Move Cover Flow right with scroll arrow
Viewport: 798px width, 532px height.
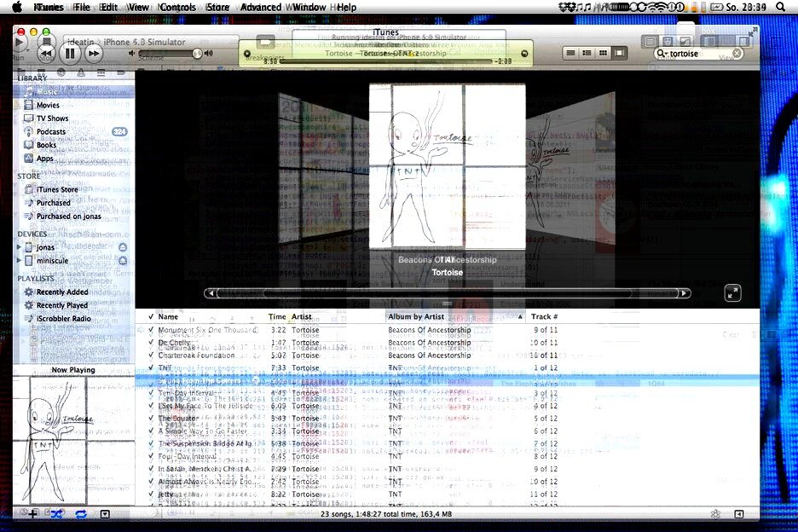(x=685, y=293)
